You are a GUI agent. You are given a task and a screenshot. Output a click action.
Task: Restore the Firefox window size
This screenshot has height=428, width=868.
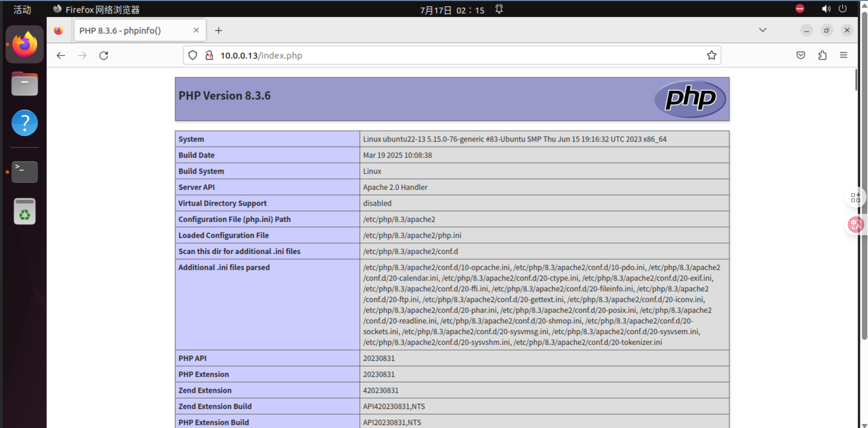827,31
